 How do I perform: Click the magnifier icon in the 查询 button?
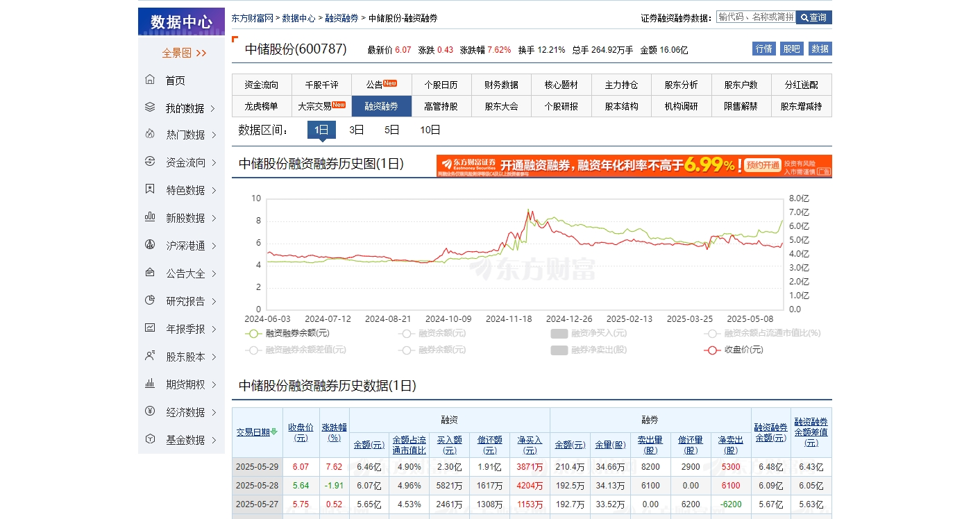coord(804,17)
